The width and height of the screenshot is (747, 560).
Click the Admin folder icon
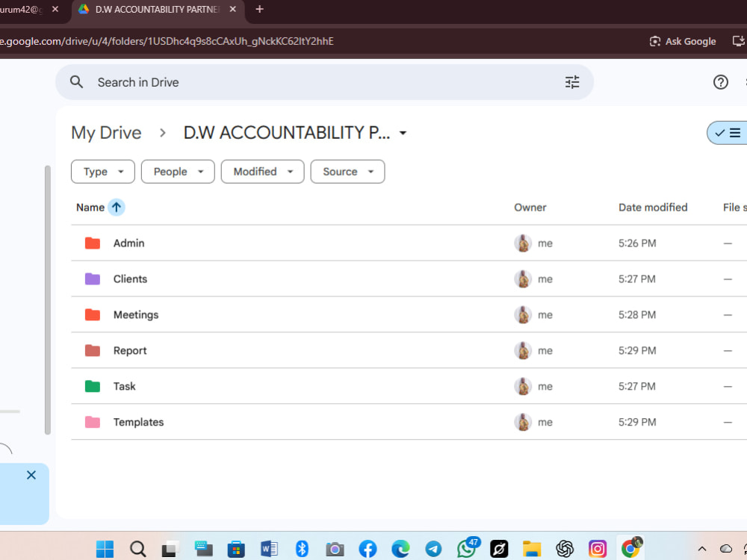point(93,243)
